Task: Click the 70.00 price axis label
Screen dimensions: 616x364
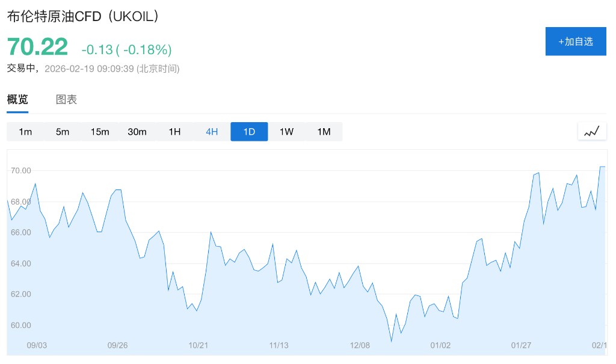Action: 20,171
